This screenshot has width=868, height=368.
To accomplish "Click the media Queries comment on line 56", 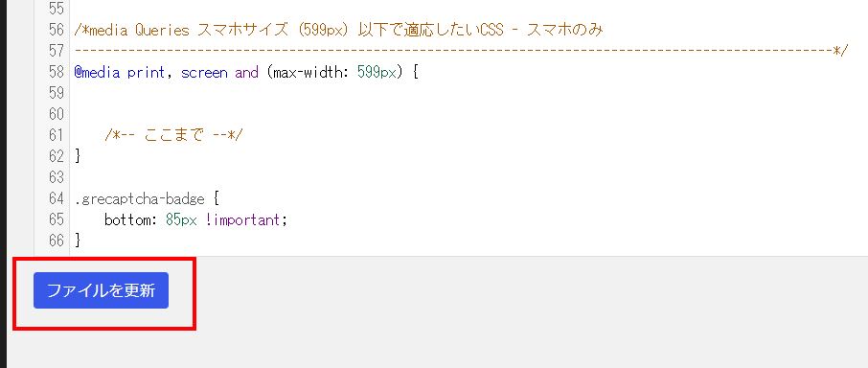I will [337, 31].
